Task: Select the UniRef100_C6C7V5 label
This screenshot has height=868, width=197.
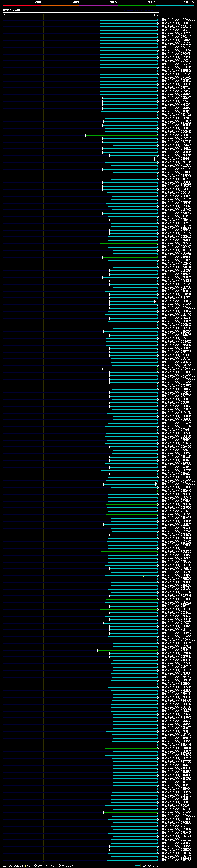Action: tap(177, 514)
